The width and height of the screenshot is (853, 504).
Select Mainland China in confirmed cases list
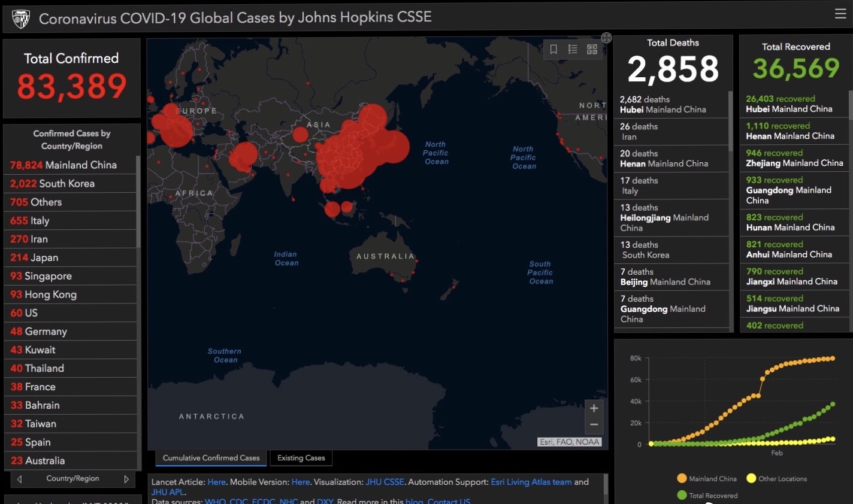coord(70,165)
